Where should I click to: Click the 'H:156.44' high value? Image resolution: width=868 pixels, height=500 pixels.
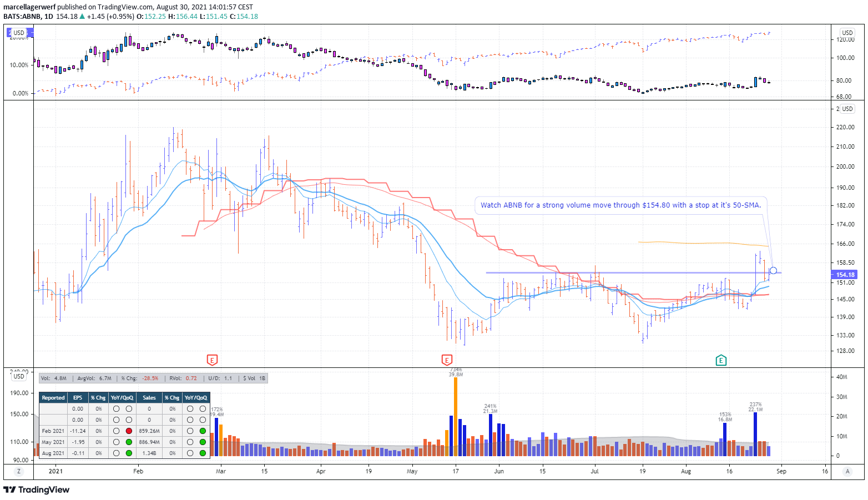183,17
